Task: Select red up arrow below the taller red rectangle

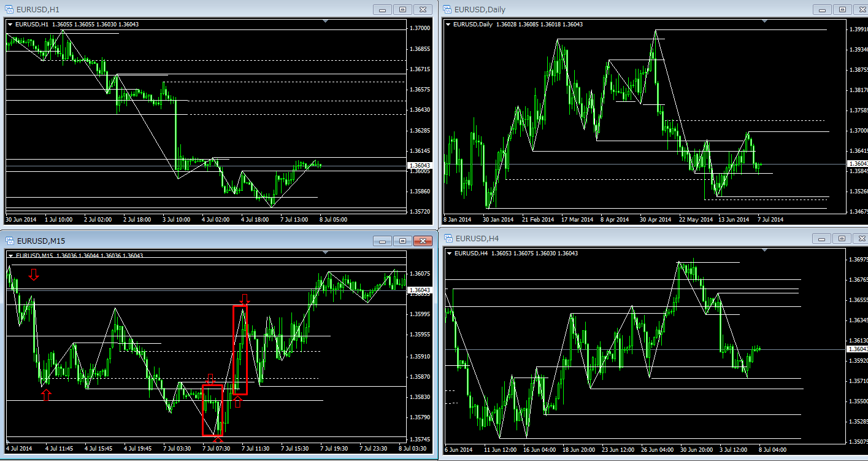Action: (237, 402)
